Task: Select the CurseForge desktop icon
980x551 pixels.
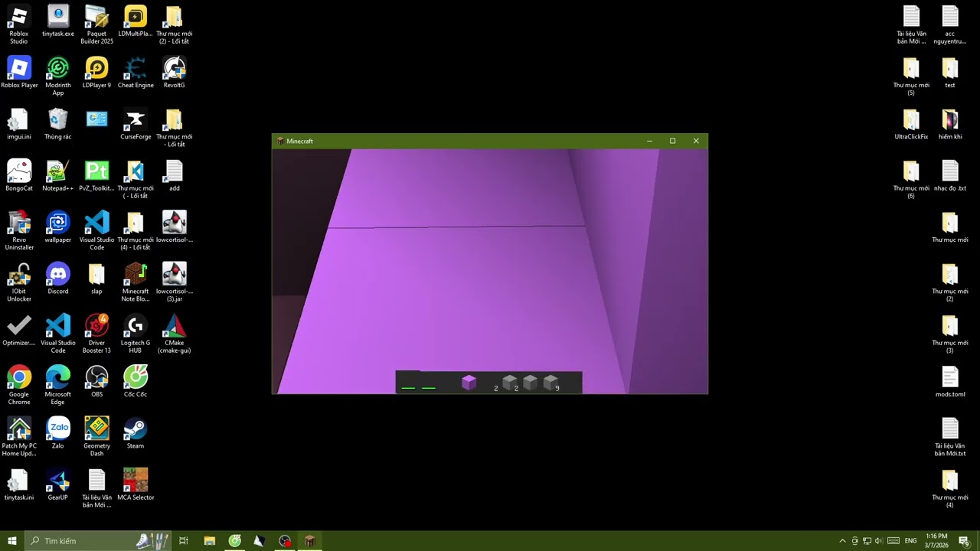Action: (x=136, y=124)
